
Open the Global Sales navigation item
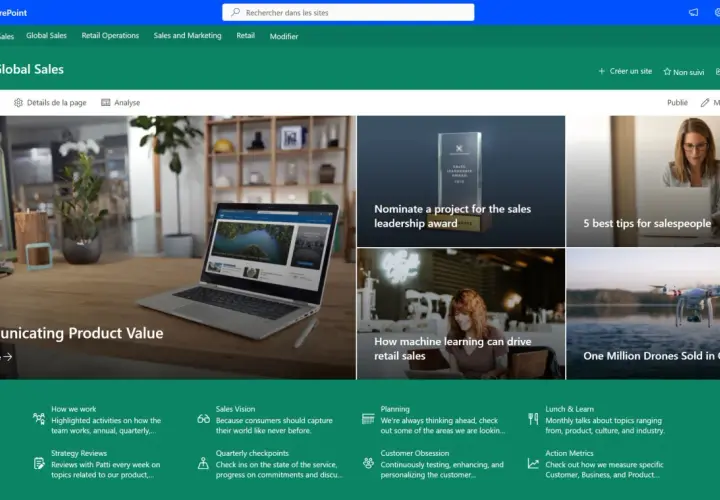[46, 35]
